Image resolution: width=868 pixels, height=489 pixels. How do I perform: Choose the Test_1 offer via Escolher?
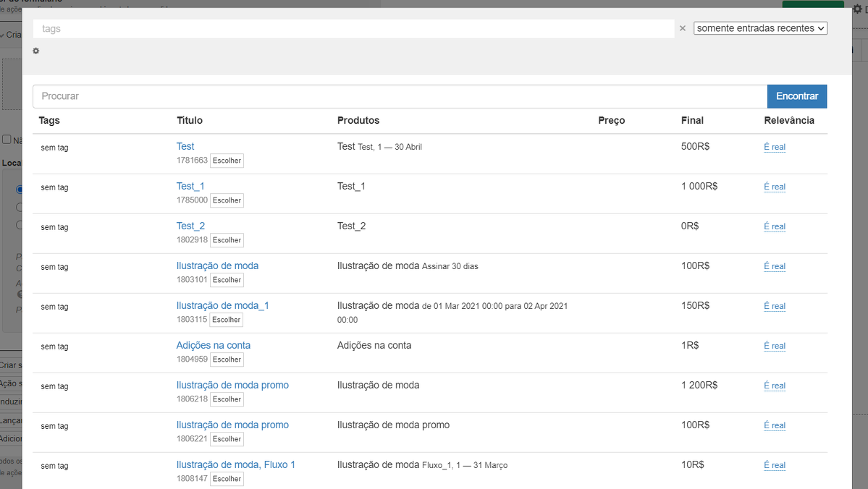click(x=227, y=200)
